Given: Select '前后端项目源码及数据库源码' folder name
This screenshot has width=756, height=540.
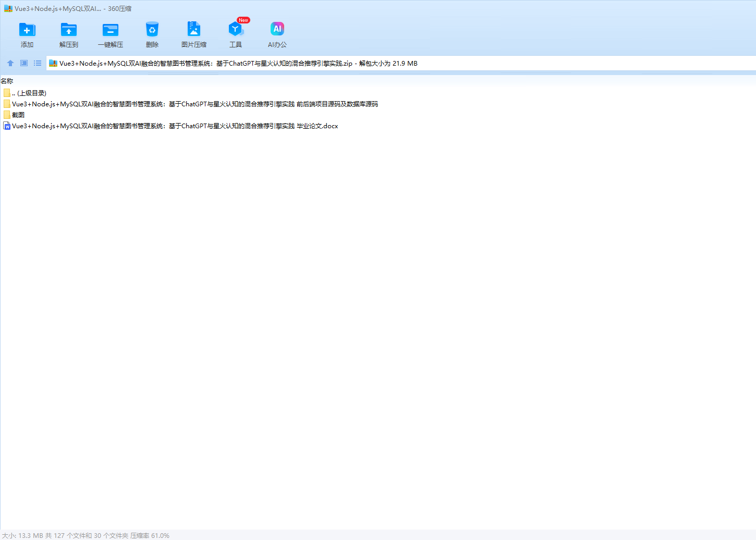Looking at the screenshot, I should 195,104.
